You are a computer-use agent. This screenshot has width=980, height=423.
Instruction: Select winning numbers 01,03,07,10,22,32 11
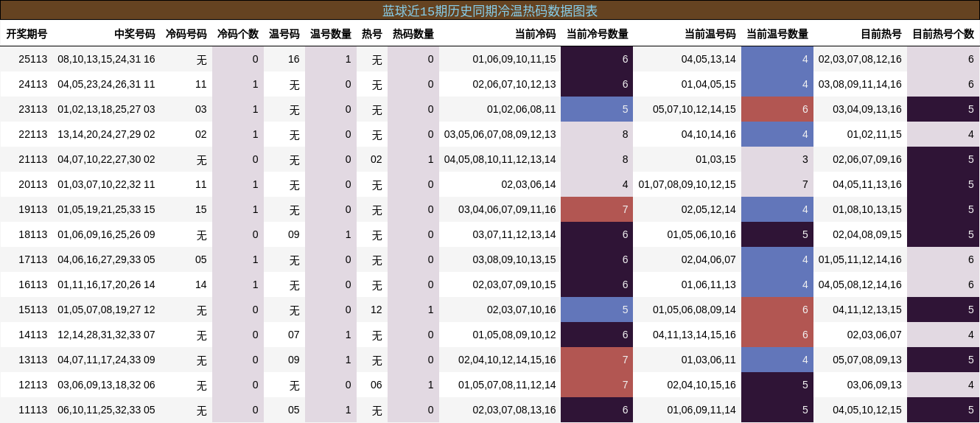106,184
